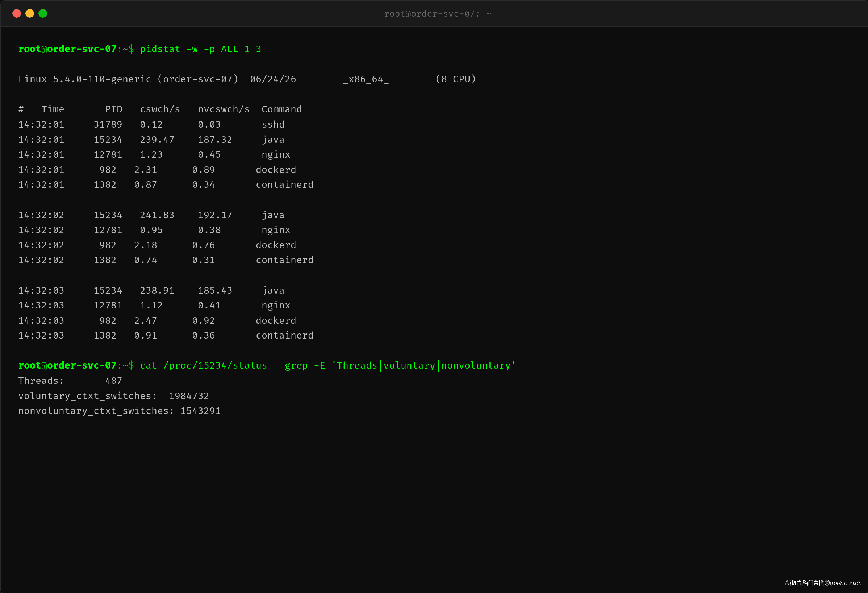Click the nvcswch/s value 192.17
This screenshot has width=868, height=593.
tap(215, 215)
